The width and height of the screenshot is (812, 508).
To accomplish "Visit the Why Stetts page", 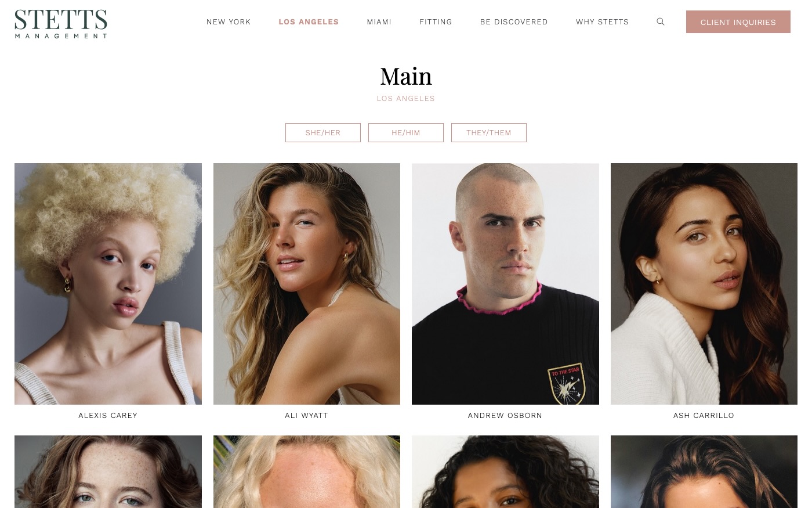I will click(602, 21).
